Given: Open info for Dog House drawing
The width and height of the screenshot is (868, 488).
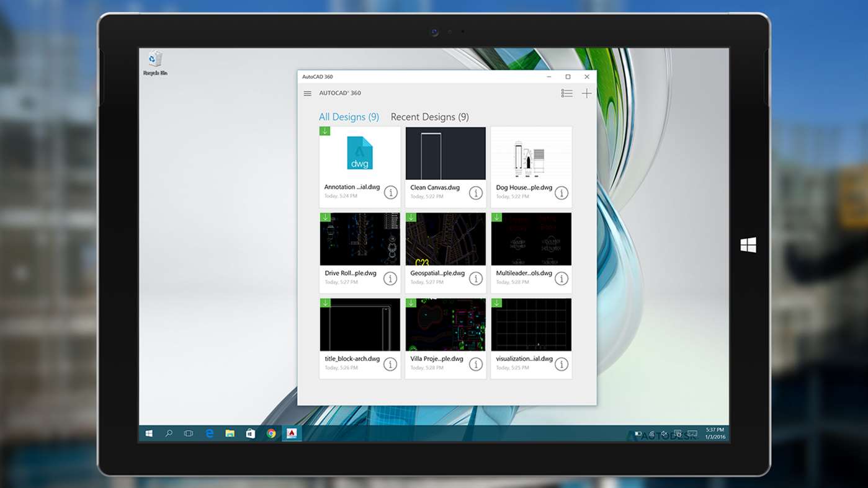Looking at the screenshot, I should pos(562,193).
